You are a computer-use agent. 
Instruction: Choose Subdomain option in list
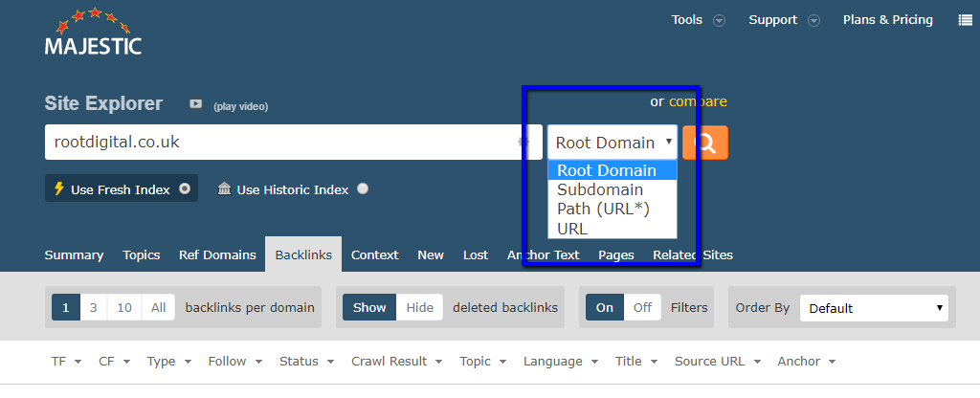(x=612, y=189)
